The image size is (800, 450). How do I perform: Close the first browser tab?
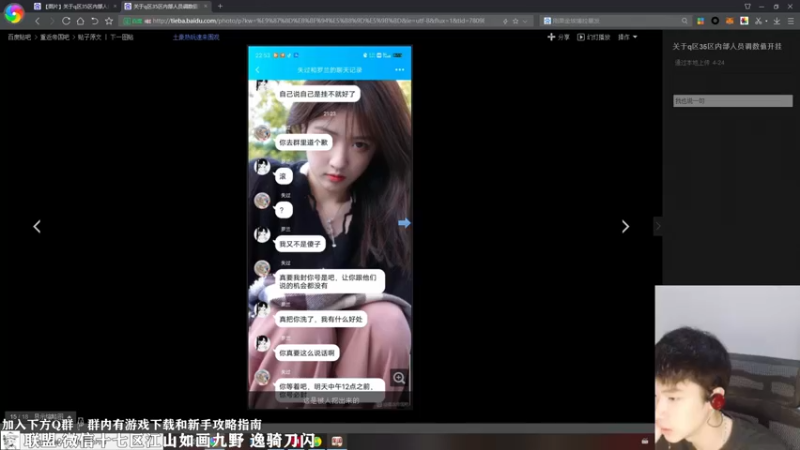pyautogui.click(x=115, y=6)
